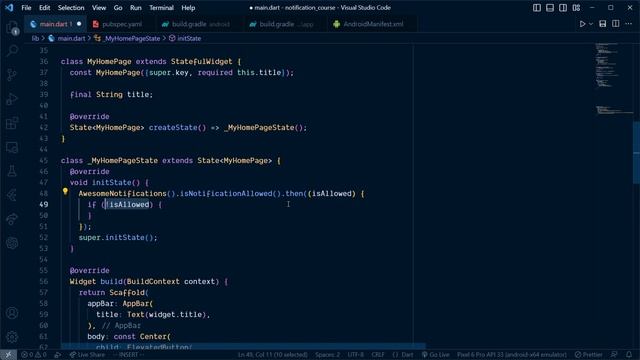
Task: Start Live Share from status bar
Action: (87, 355)
